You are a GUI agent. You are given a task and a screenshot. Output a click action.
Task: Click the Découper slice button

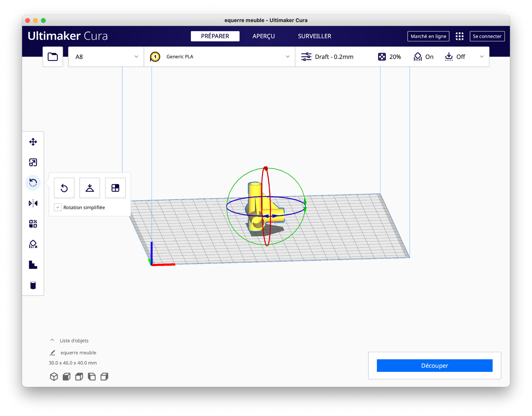click(x=434, y=366)
